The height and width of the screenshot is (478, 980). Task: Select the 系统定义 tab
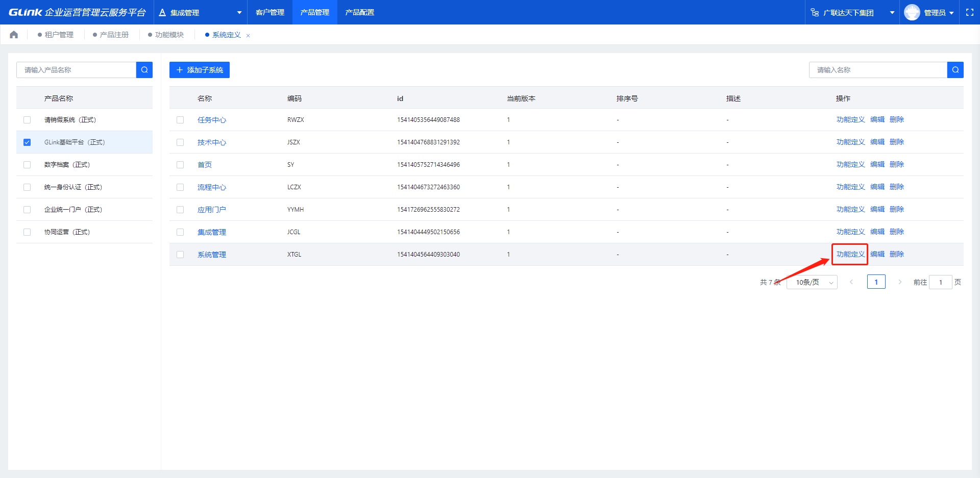point(223,35)
